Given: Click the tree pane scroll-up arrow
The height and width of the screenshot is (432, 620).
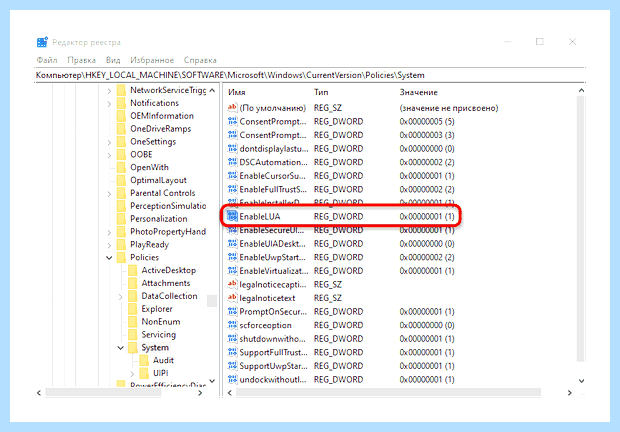Looking at the screenshot, I should [212, 91].
